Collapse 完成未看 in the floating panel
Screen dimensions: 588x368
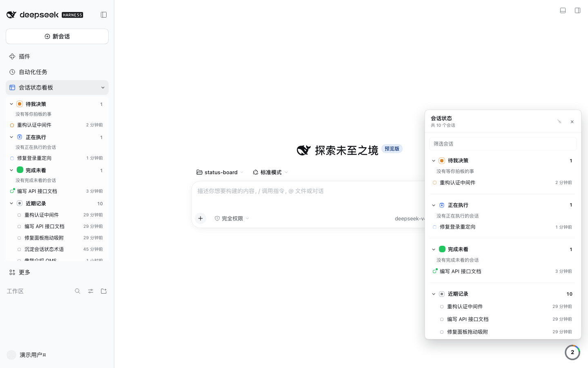[x=434, y=249]
